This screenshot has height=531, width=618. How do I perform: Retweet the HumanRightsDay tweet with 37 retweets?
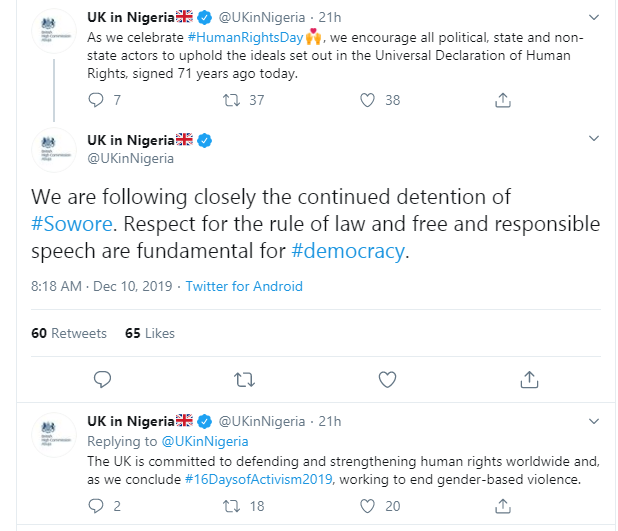231,100
